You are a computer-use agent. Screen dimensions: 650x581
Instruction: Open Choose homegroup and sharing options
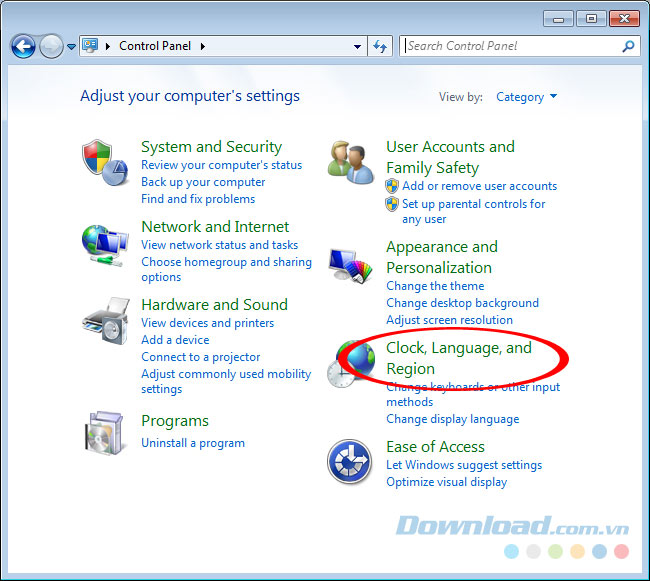click(x=226, y=269)
